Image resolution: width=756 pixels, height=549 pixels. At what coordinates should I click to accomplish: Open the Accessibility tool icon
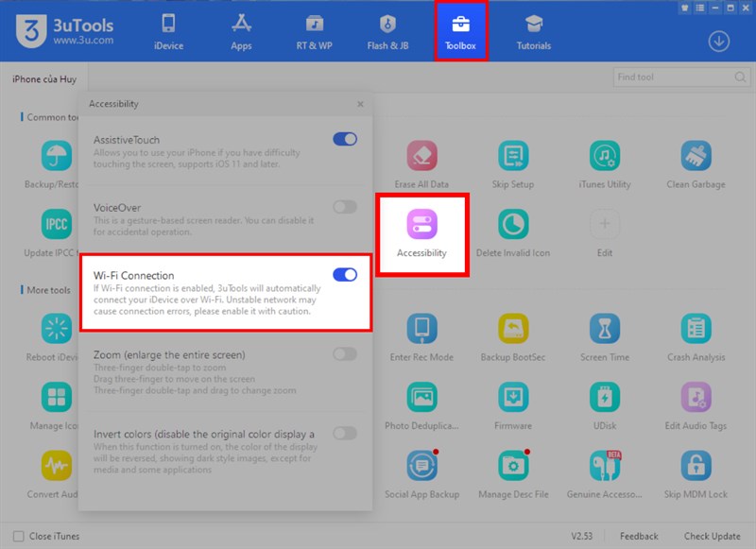[x=421, y=226]
